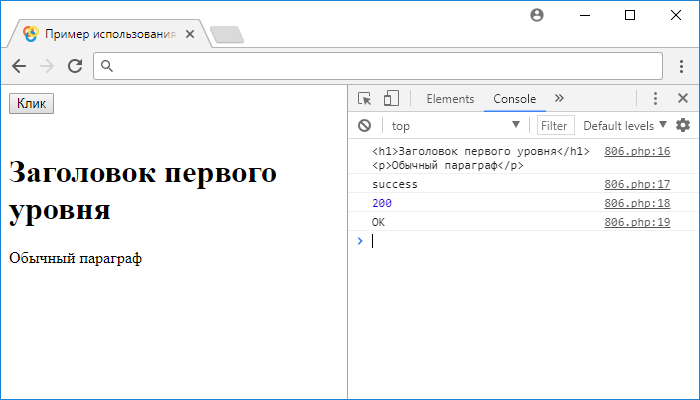Toggle the device toolbar icon

(x=391, y=99)
